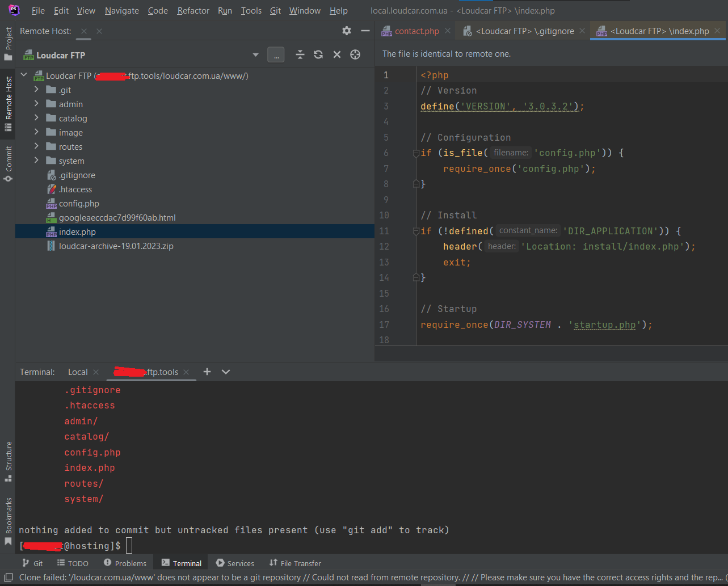Collapse the if block on line 11
728x586 pixels.
(416, 231)
